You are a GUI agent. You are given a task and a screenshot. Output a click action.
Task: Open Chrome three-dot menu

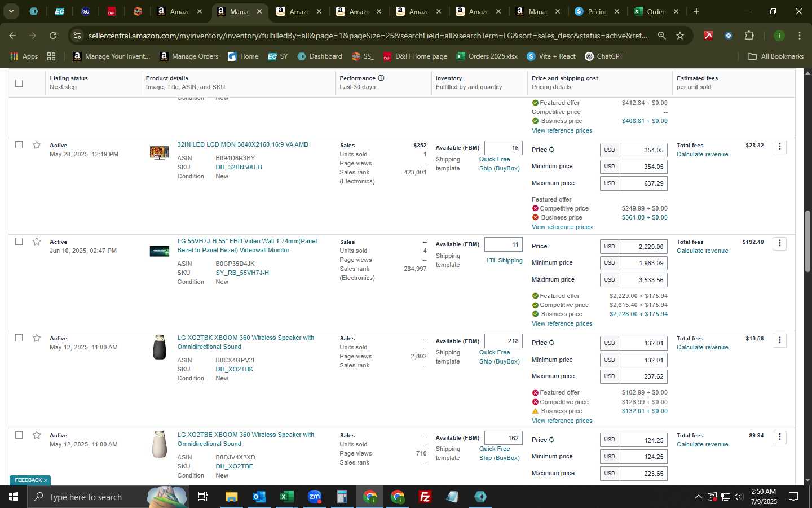(x=799, y=36)
